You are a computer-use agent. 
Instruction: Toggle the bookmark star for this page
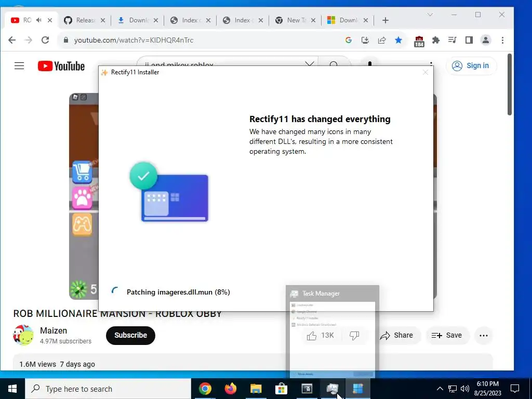click(398, 40)
